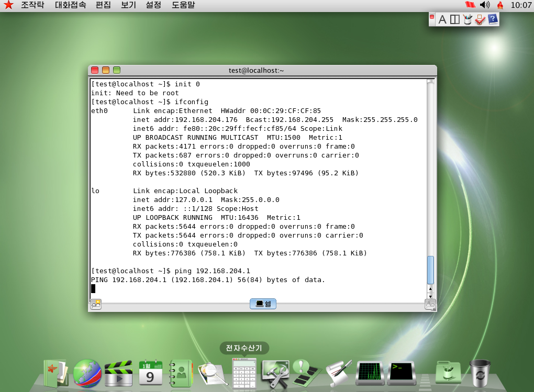Open the 편집 menu

[103, 5]
